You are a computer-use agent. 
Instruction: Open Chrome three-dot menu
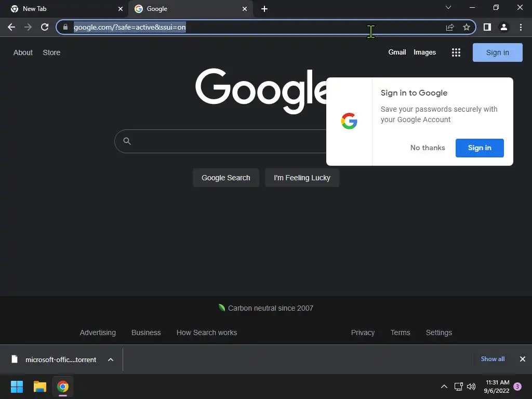coord(521,27)
